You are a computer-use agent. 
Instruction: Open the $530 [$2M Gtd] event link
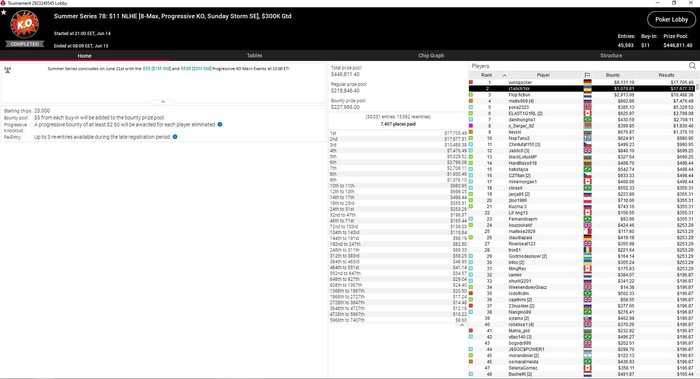(196, 69)
